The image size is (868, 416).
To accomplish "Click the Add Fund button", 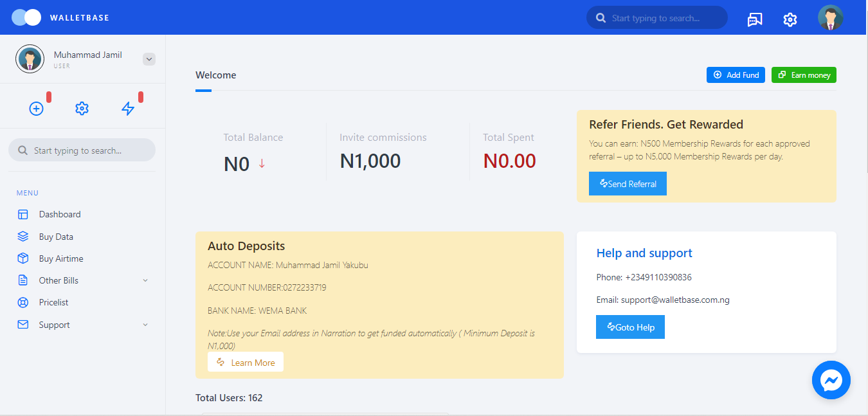I will coord(735,75).
